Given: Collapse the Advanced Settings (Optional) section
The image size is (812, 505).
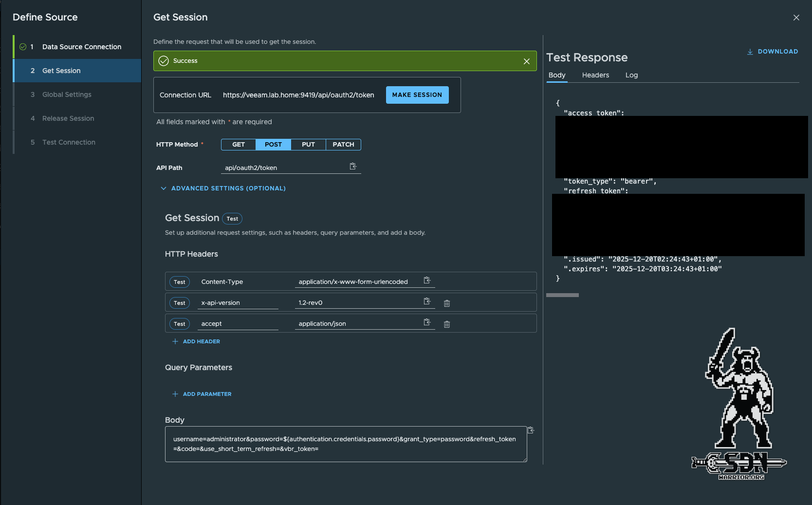Looking at the screenshot, I should [x=223, y=188].
